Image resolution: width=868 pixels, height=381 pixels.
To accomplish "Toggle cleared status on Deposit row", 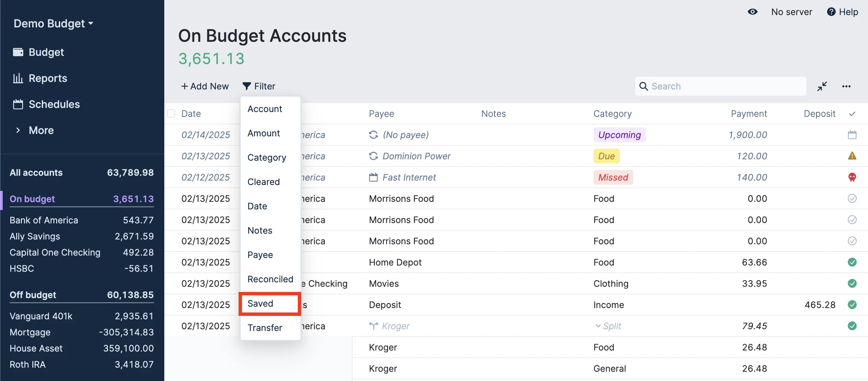I will [852, 305].
